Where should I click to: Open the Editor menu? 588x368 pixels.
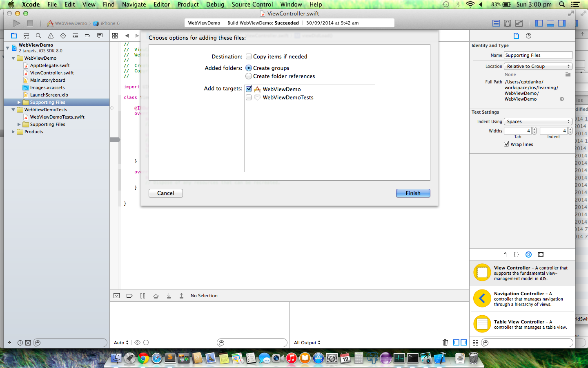coord(162,4)
